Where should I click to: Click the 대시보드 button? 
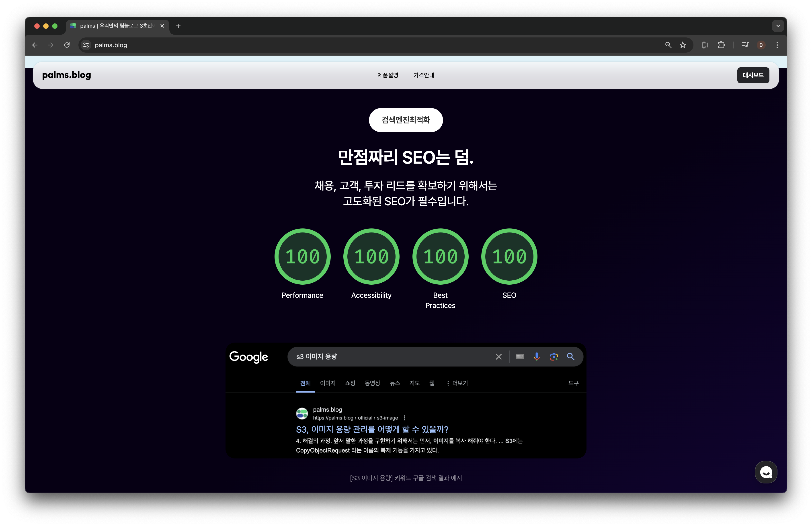[753, 75]
